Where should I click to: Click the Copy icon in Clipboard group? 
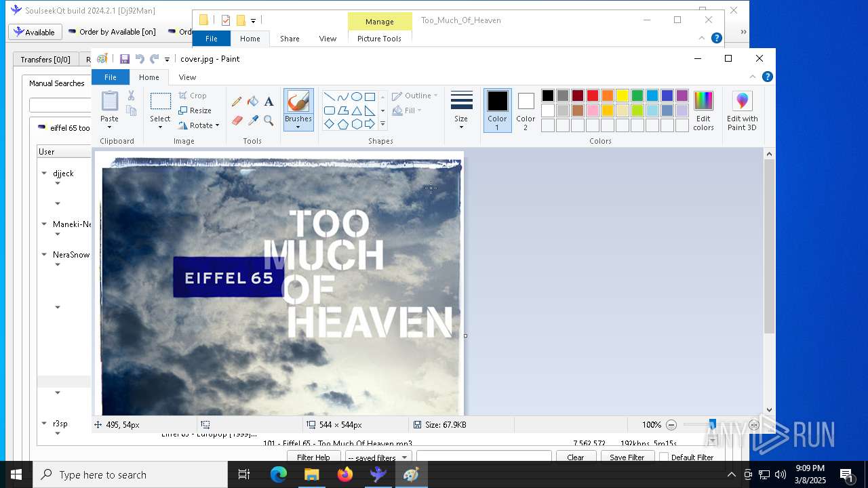[x=132, y=110]
